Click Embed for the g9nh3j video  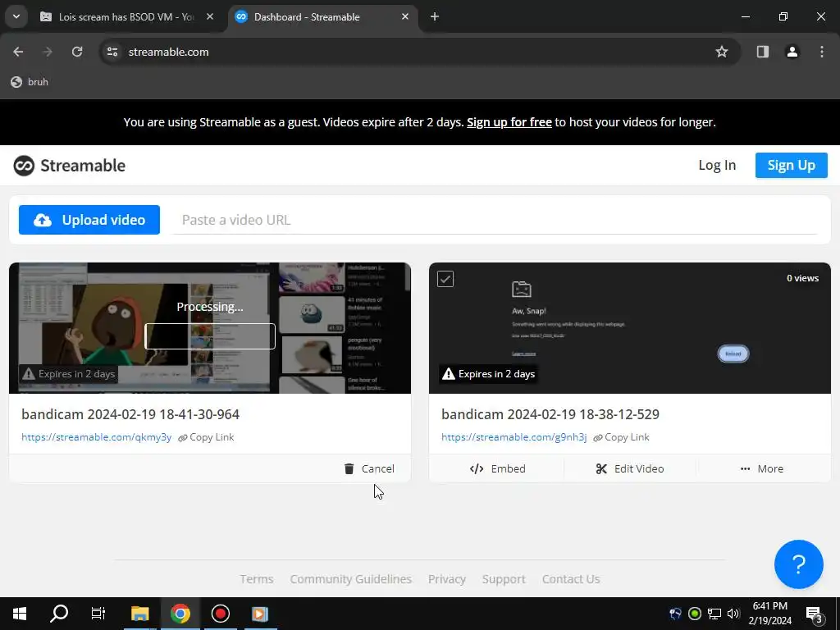(x=497, y=468)
